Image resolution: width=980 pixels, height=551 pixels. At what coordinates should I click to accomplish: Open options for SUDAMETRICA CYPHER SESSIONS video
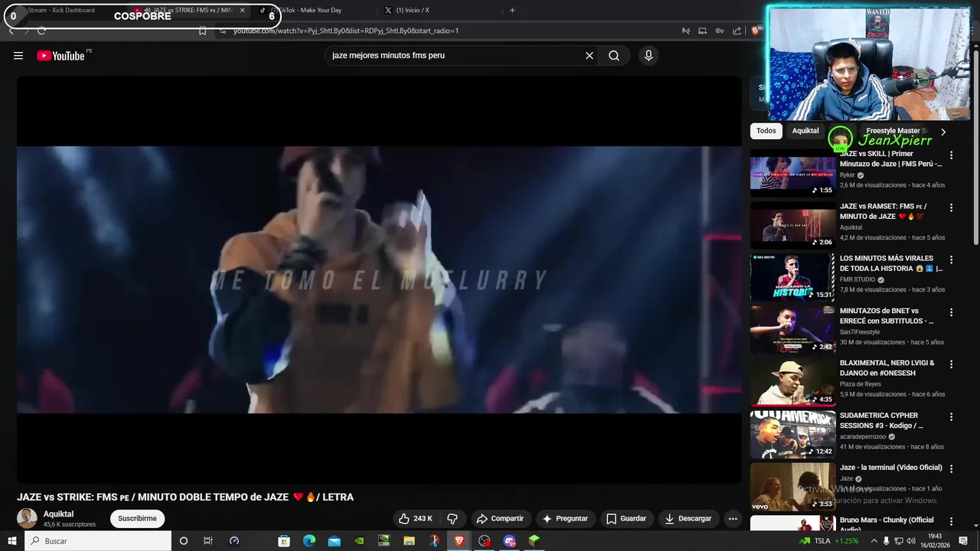952,417
